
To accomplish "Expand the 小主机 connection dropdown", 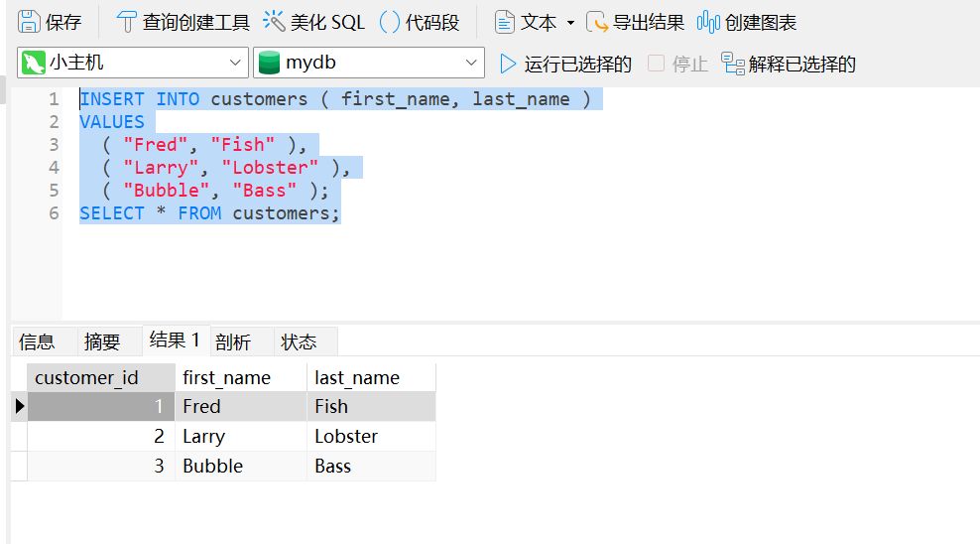I will coord(236,64).
